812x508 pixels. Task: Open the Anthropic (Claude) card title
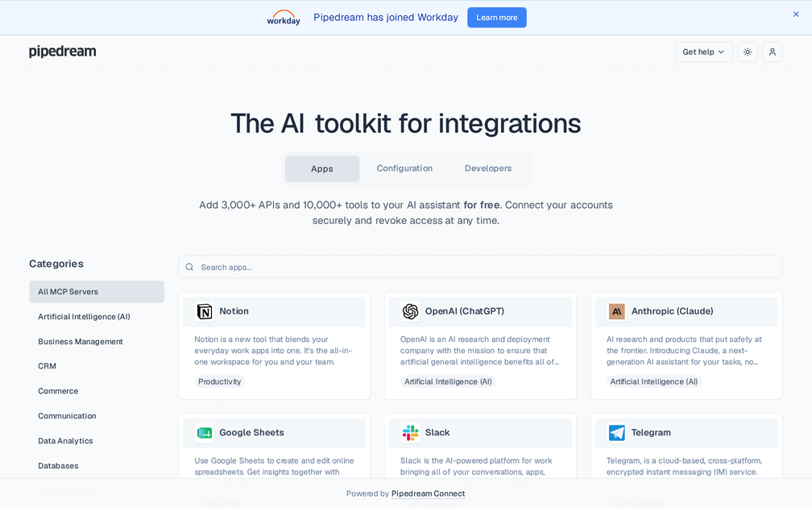(x=672, y=311)
